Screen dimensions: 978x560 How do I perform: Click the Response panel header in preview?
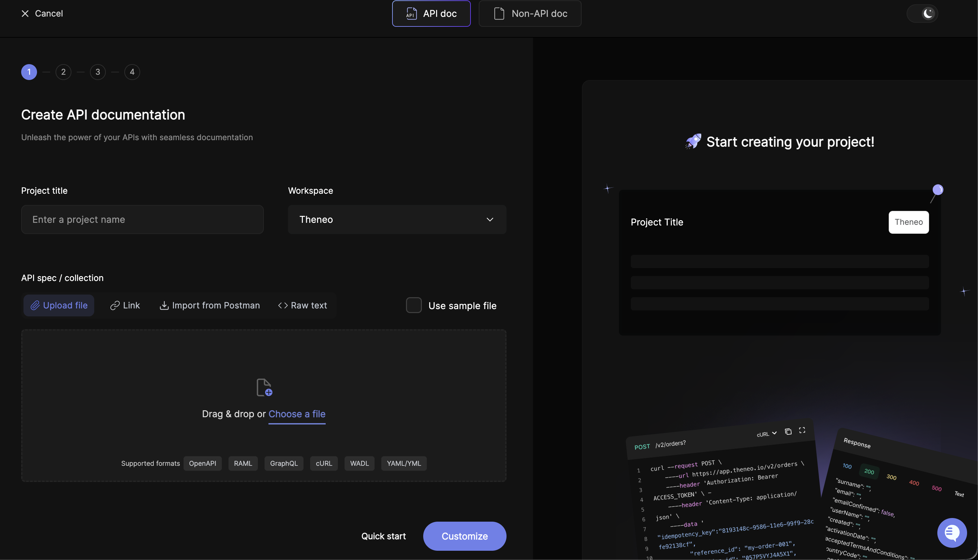[x=857, y=443]
